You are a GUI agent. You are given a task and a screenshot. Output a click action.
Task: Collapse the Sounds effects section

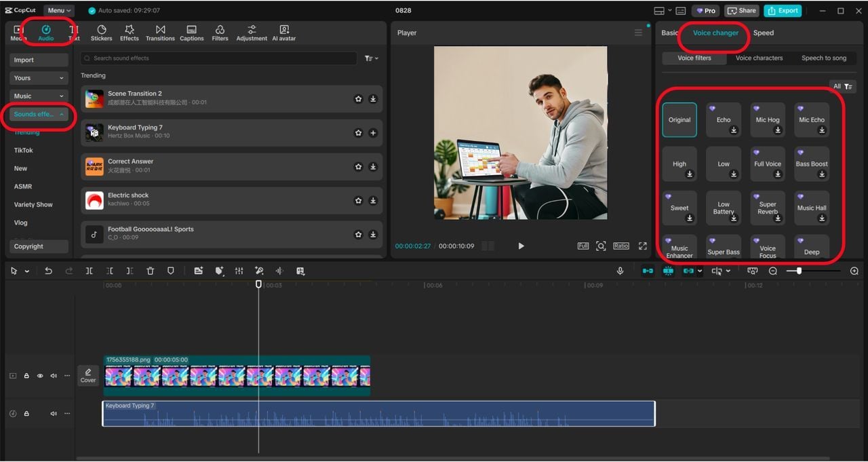[39, 114]
